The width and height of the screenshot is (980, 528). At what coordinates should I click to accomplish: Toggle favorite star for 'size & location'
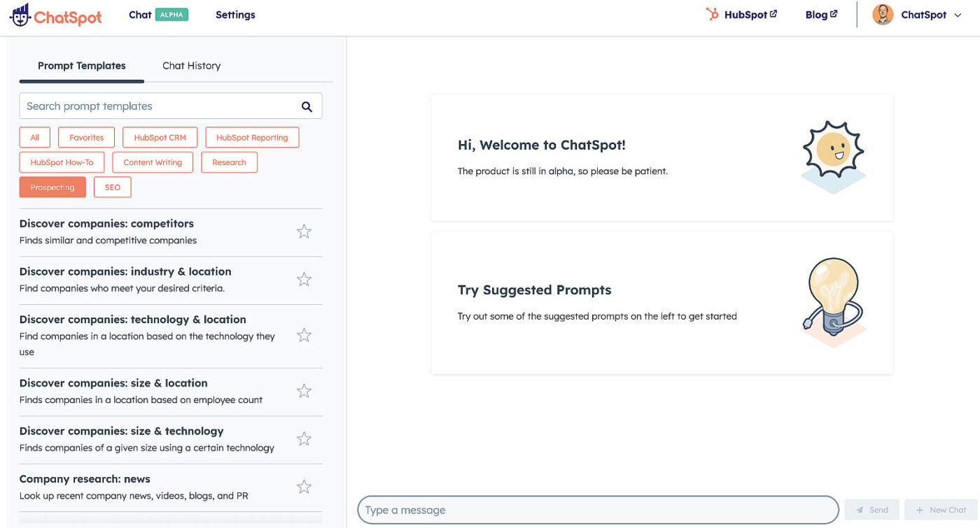[304, 391]
